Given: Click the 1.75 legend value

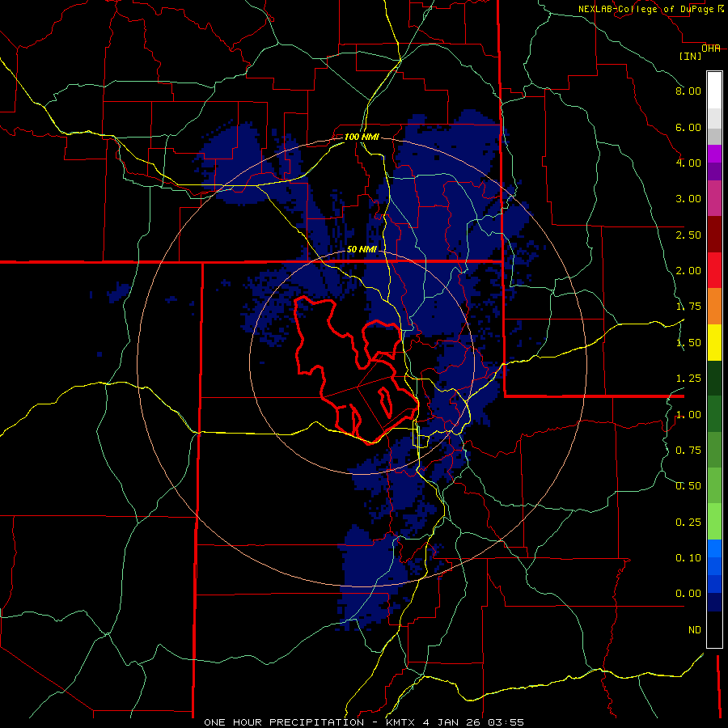Looking at the screenshot, I should tap(688, 307).
